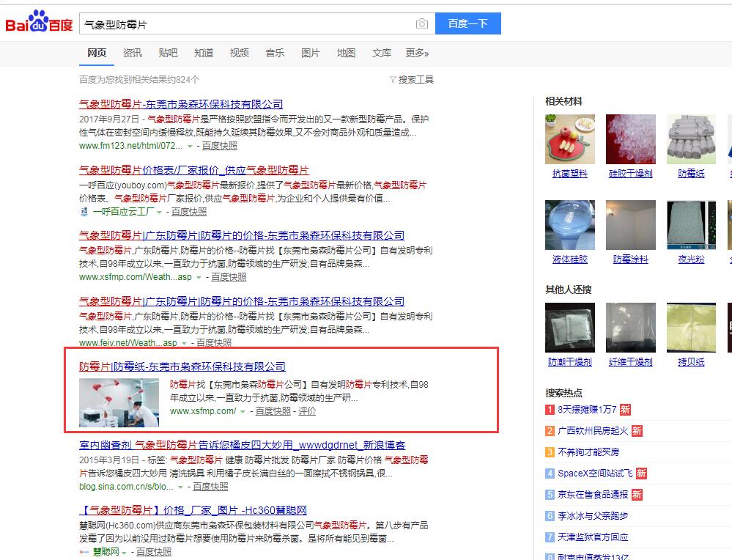Click the Baidu logo
732x560 pixels.
pos(39,23)
